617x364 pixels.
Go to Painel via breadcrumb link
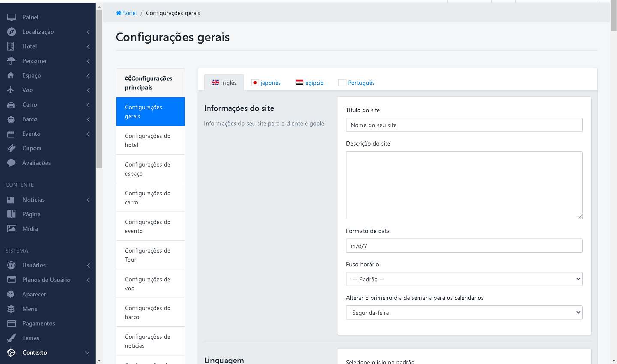click(126, 13)
